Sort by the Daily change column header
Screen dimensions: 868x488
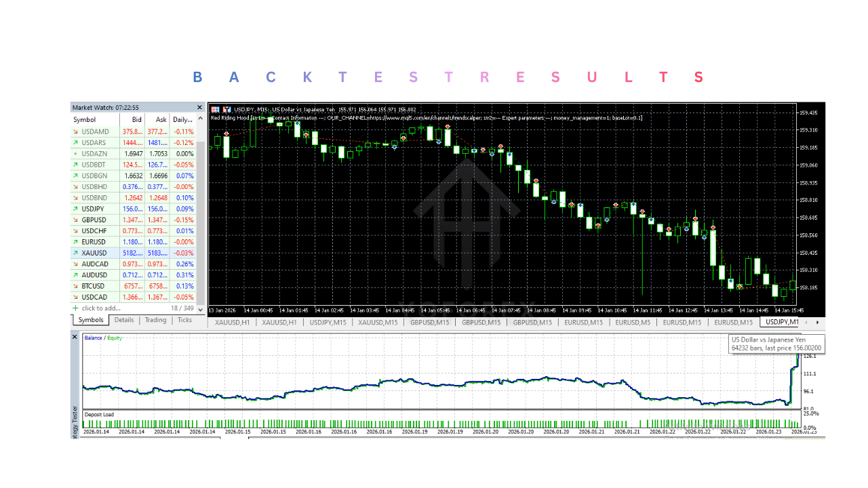coord(182,119)
